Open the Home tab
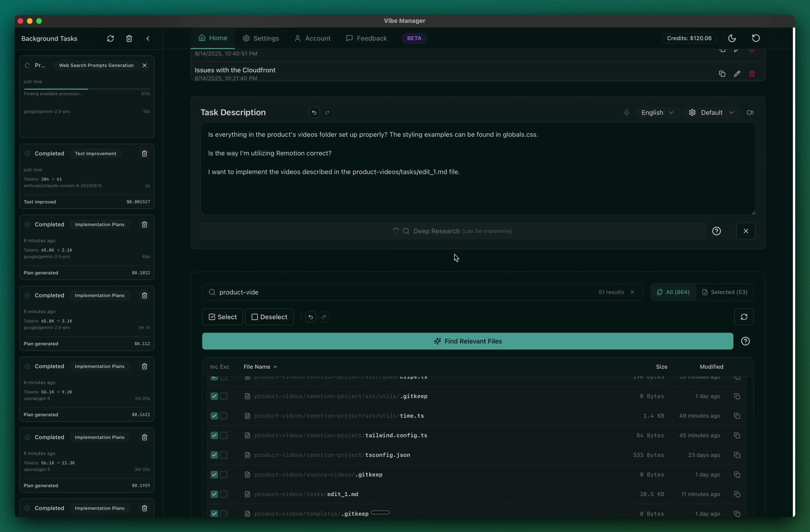This screenshot has height=532, width=810. (x=213, y=38)
